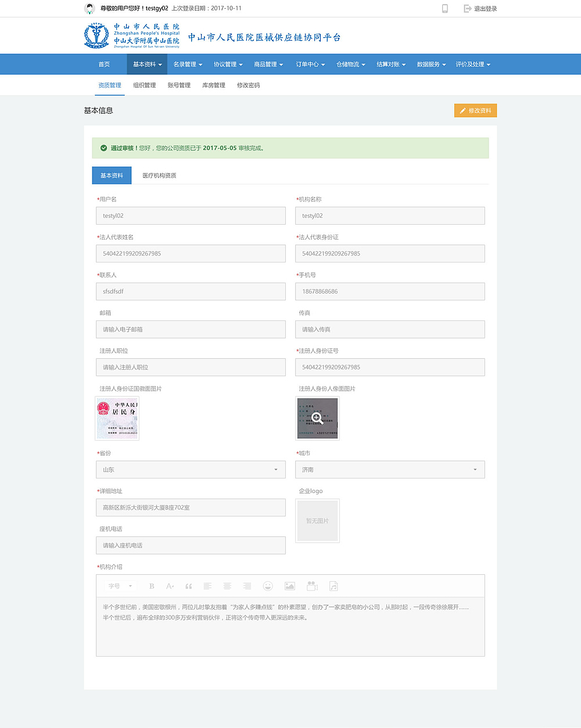This screenshot has width=581, height=728.
Task: Click the 手机号 input field
Action: [390, 291]
